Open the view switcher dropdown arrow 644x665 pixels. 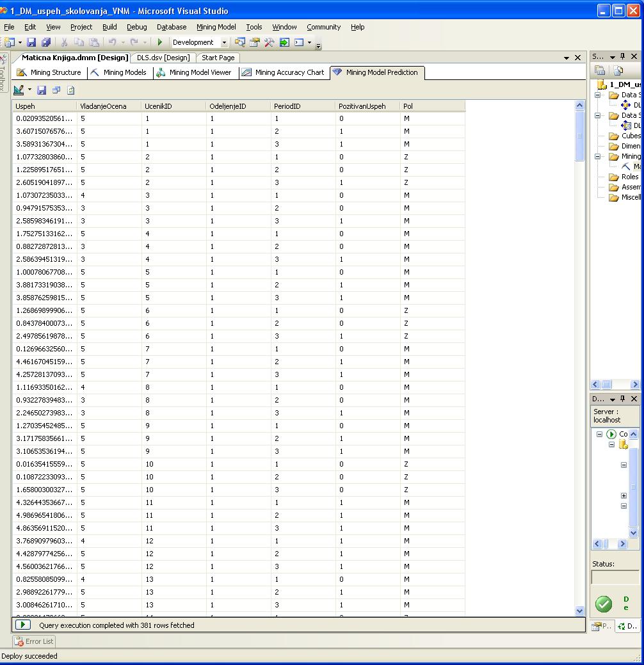tap(29, 90)
